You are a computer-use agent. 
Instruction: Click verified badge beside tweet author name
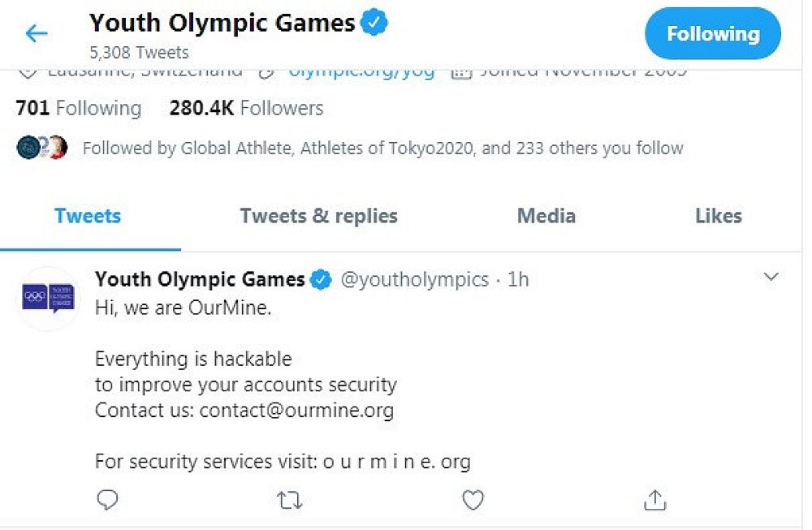click(x=322, y=280)
